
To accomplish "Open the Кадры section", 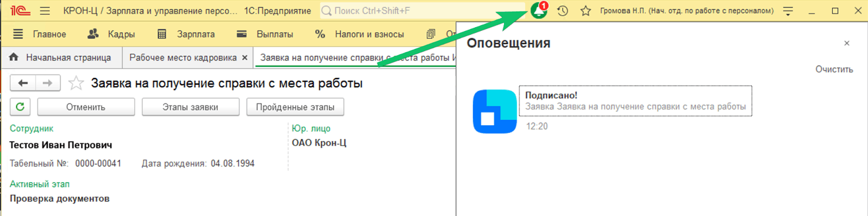I will pos(122,34).
